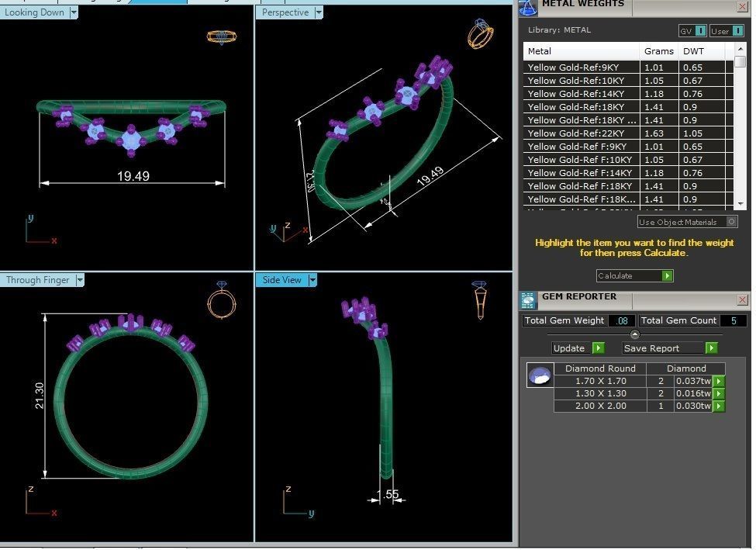Select the Yellow Gold-Ref:18KY row
Image resolution: width=756 pixels, height=550 pixels.
coord(628,107)
